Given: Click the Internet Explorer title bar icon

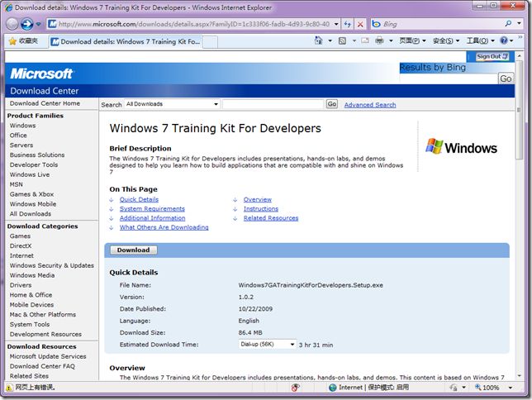Looking at the screenshot, I should [x=9, y=7].
